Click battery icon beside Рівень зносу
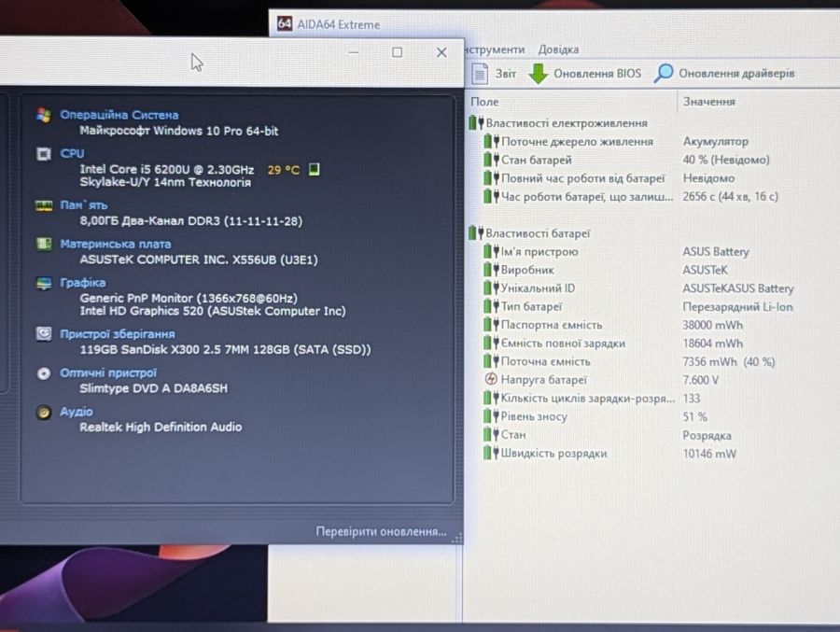This screenshot has width=840, height=632. tap(491, 416)
